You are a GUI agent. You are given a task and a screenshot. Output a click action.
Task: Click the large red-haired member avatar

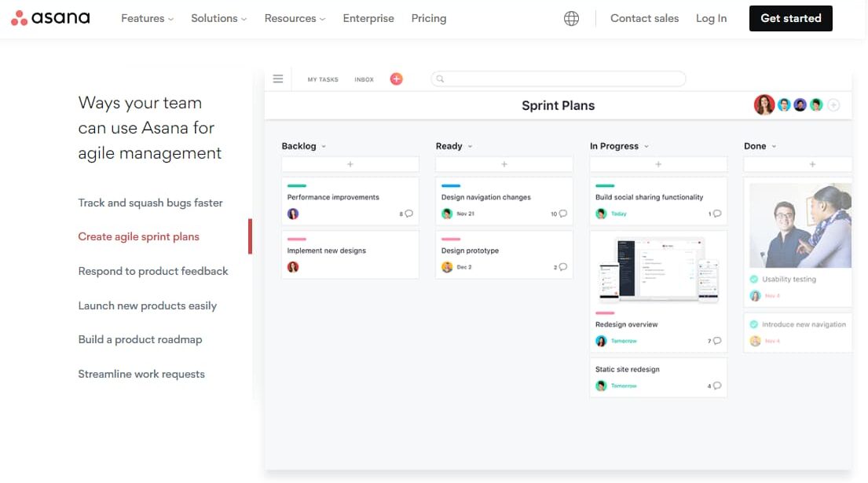764,104
